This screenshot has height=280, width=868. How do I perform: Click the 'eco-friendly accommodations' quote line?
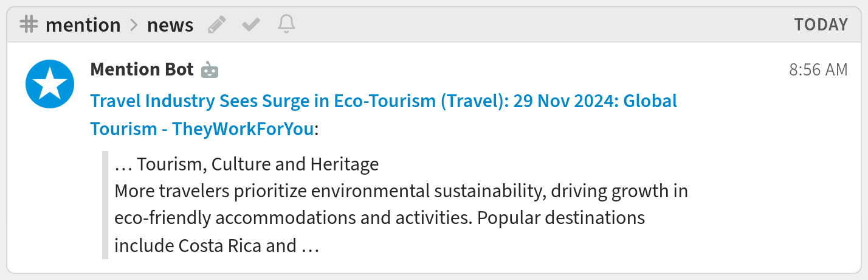[x=379, y=218]
